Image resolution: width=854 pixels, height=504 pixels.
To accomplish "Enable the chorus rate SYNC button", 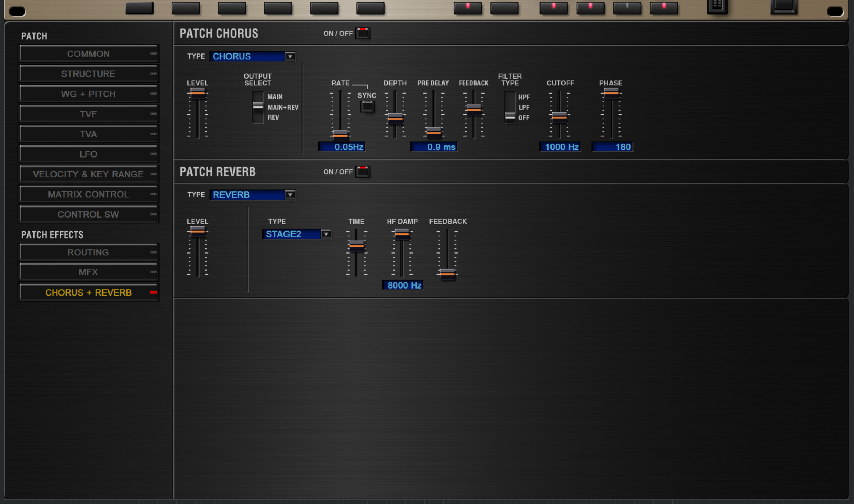I will tap(367, 107).
